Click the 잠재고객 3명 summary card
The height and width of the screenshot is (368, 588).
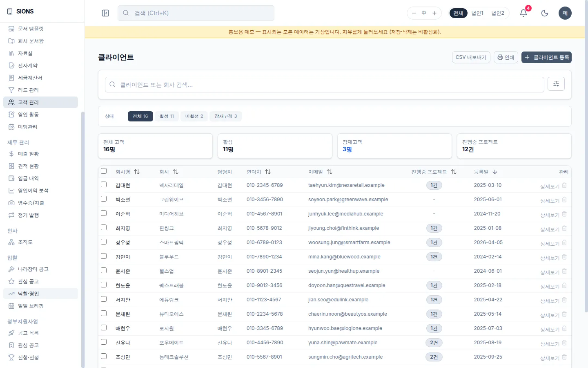(x=394, y=146)
